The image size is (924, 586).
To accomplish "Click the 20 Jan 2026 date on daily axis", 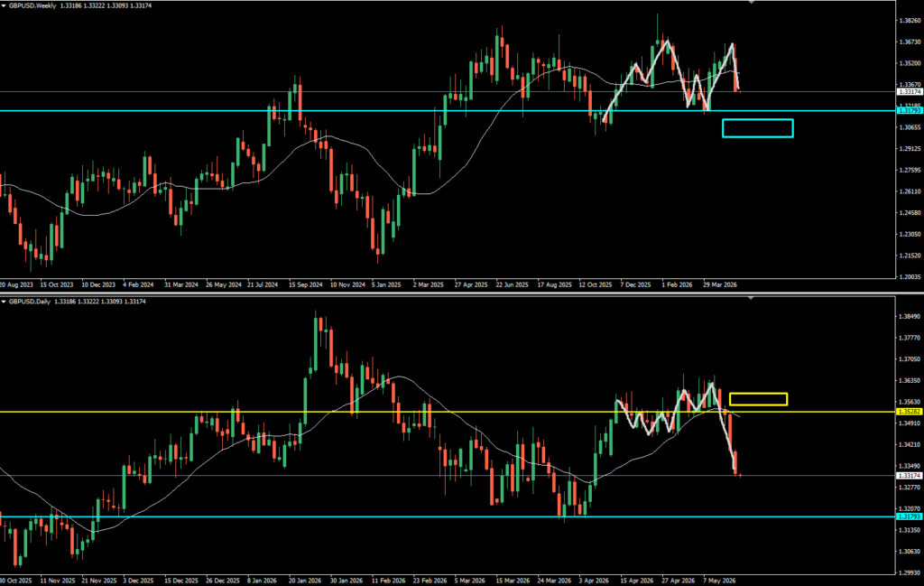I will click(305, 581).
